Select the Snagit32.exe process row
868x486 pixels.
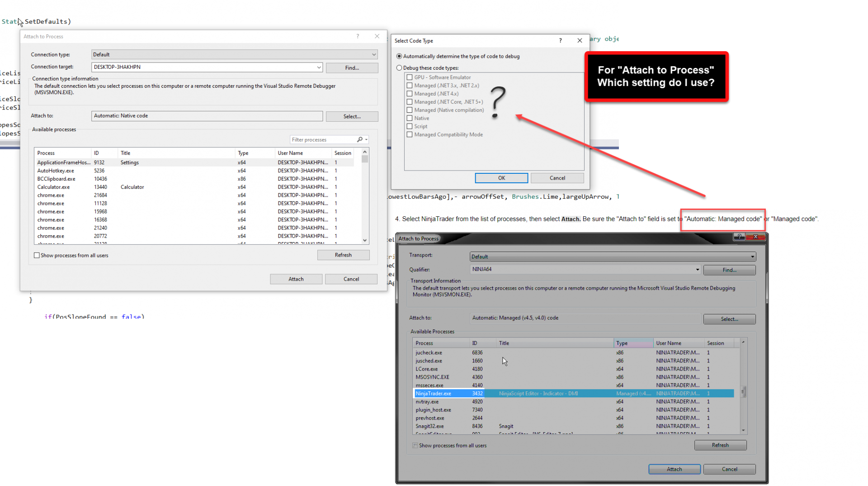(574, 426)
